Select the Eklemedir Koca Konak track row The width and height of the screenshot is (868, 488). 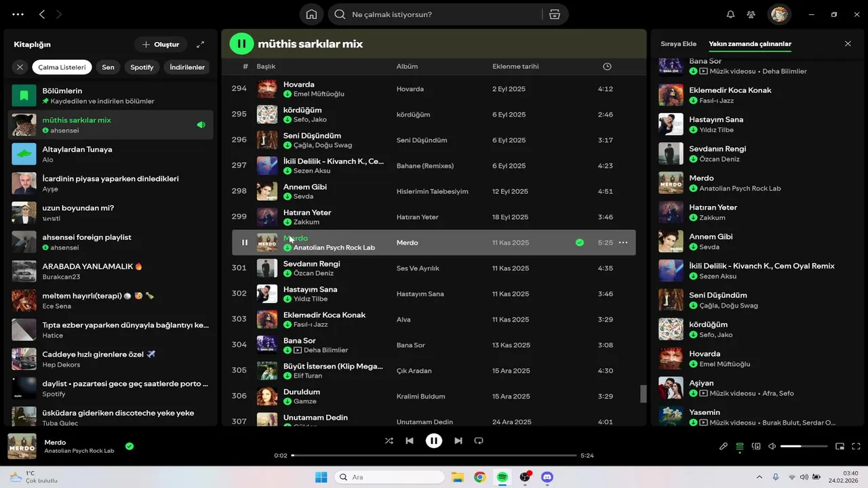click(434, 319)
